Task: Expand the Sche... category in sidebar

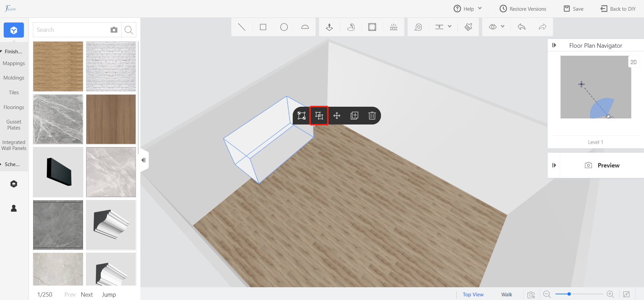Action: point(12,164)
